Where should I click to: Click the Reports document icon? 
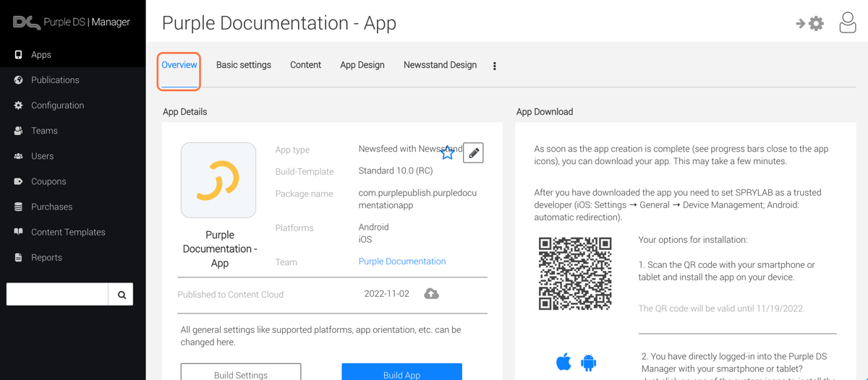pos(18,257)
